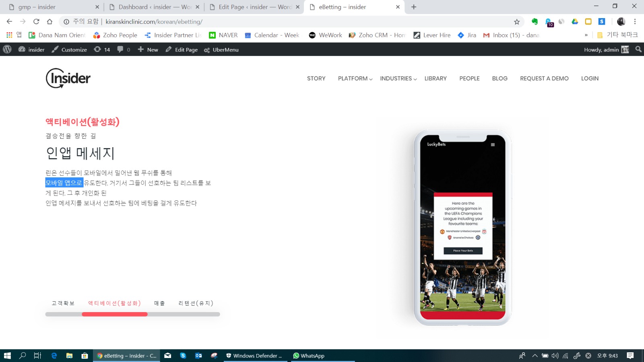Show hidden bookmarks with the chevron
This screenshot has width=644, height=362.
(x=586, y=35)
